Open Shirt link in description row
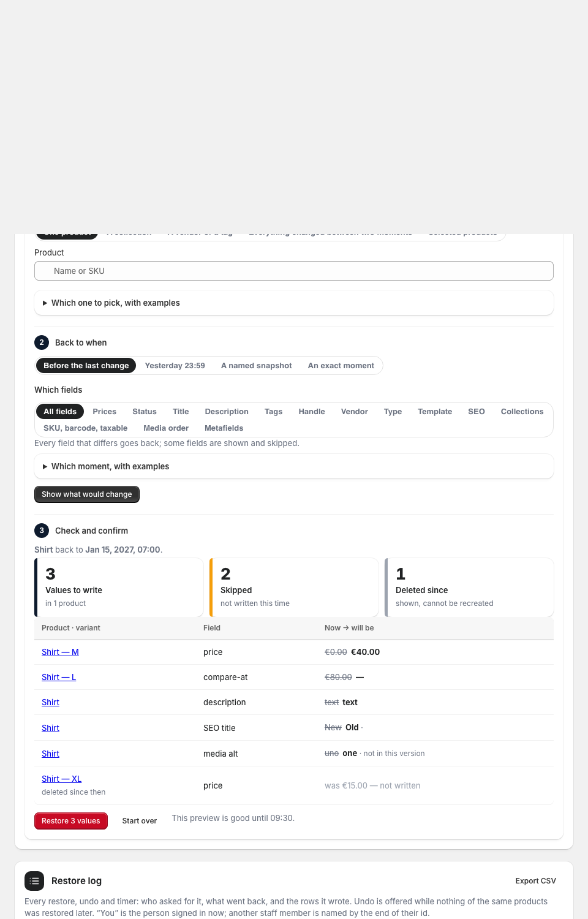The image size is (588, 919). 50,702
